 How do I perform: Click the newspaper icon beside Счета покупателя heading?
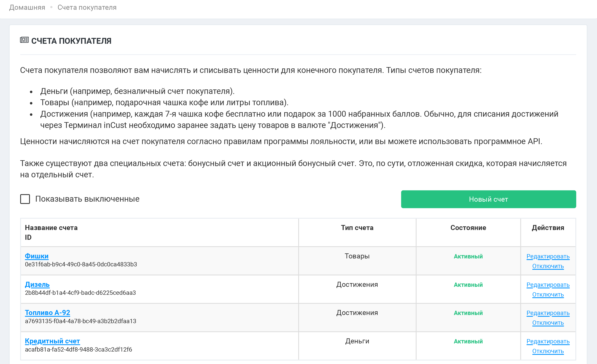(24, 40)
